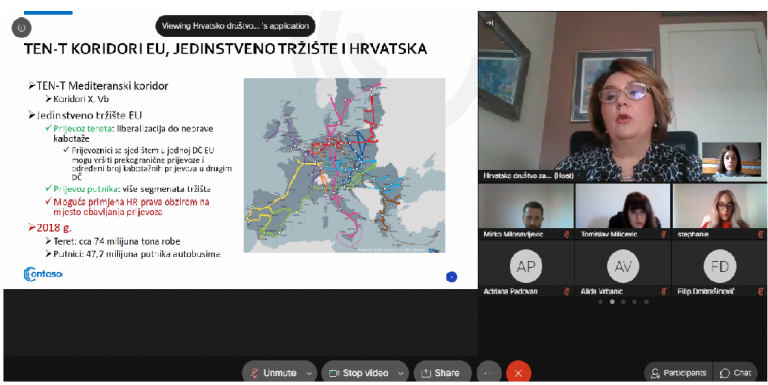Open video options arrow beside Stop video

click(x=401, y=373)
